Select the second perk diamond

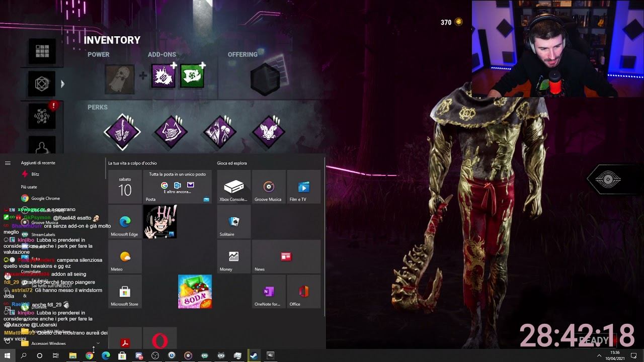pyautogui.click(x=171, y=132)
